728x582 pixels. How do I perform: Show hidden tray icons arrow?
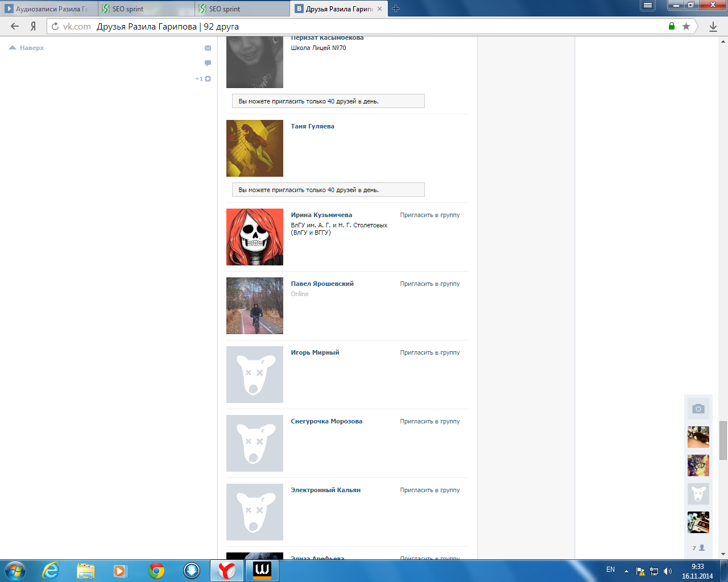(x=626, y=571)
